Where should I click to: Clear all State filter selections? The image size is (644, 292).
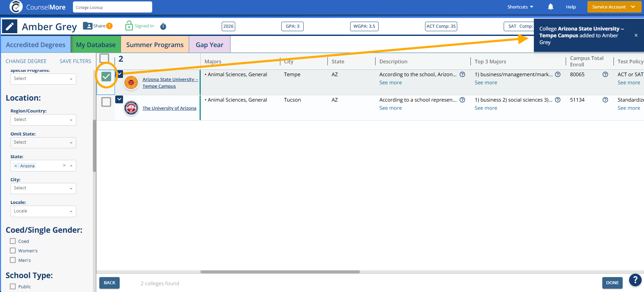click(x=64, y=165)
